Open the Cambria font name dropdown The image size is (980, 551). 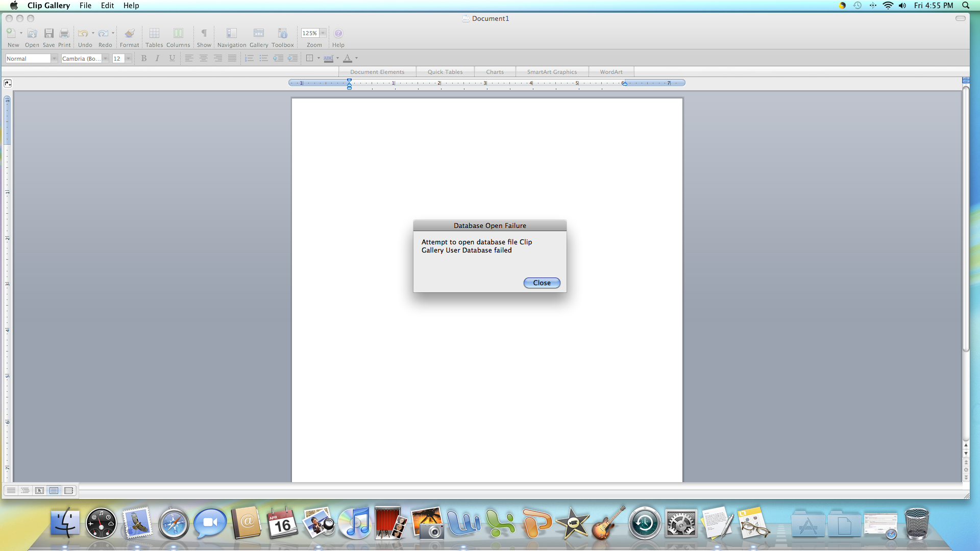pos(106,59)
